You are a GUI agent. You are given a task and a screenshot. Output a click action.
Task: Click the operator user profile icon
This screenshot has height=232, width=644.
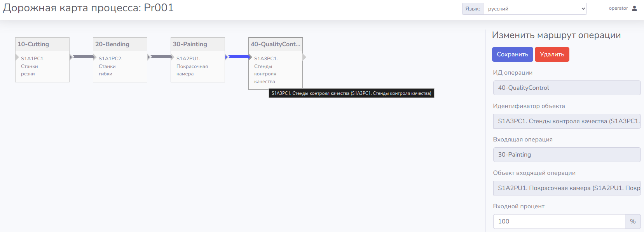click(x=634, y=8)
